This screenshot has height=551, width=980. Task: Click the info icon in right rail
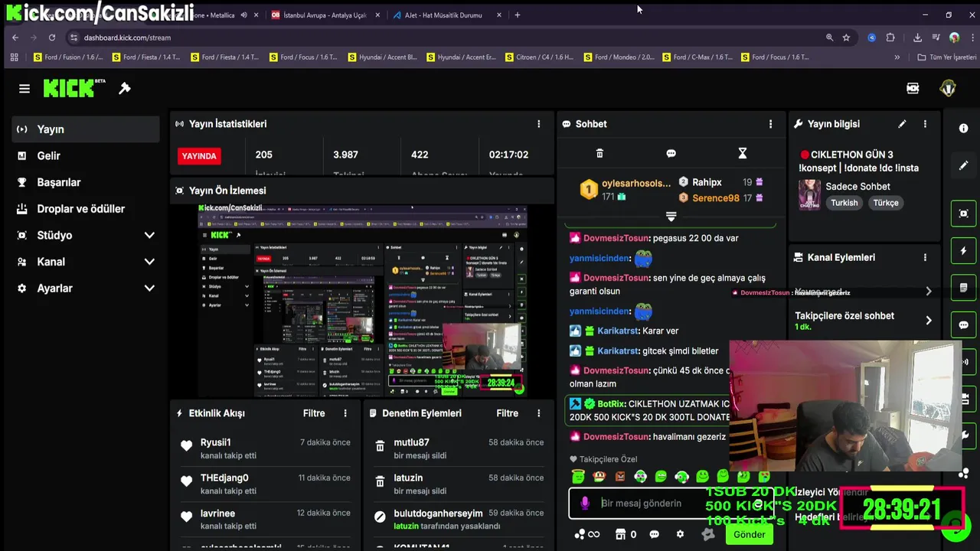(x=963, y=129)
